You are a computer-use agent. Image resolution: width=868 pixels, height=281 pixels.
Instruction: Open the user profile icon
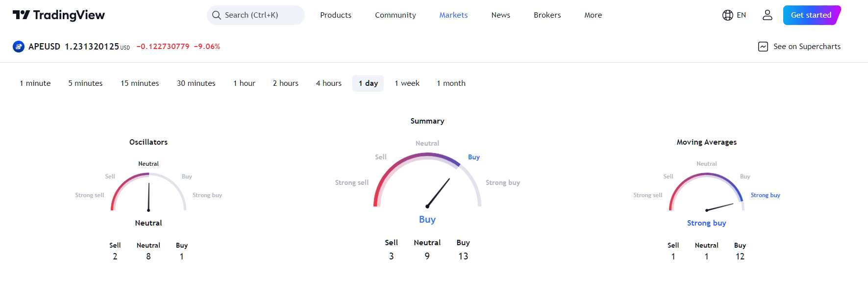[768, 15]
